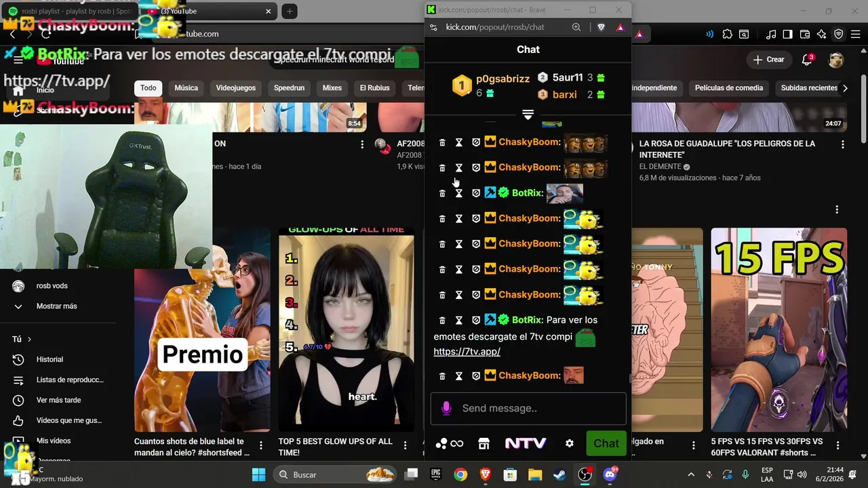Open Brave Wallet toolbar icon
Image resolution: width=868 pixels, height=488 pixels.
(x=805, y=34)
